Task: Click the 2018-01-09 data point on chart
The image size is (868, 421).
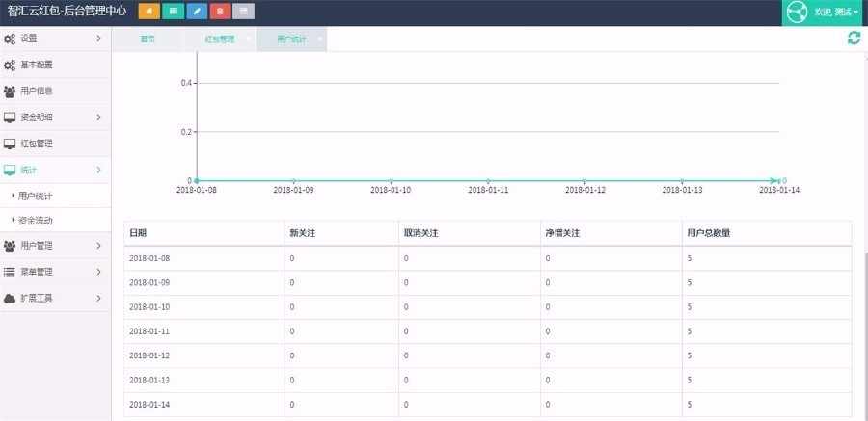Action: tap(293, 181)
